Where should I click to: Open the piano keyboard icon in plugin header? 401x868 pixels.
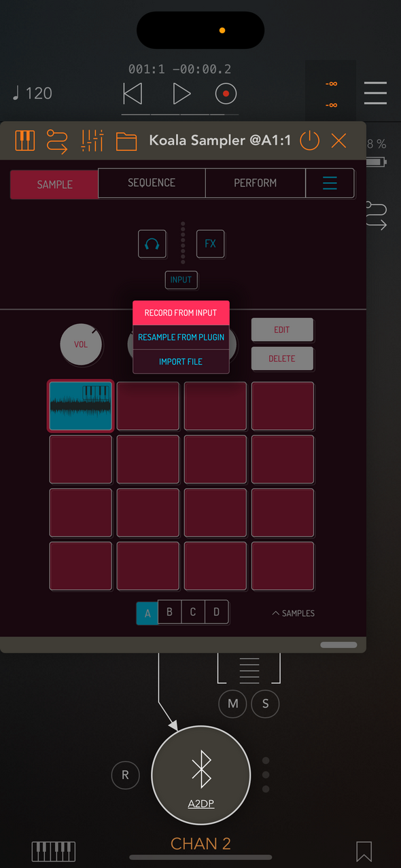tap(25, 141)
